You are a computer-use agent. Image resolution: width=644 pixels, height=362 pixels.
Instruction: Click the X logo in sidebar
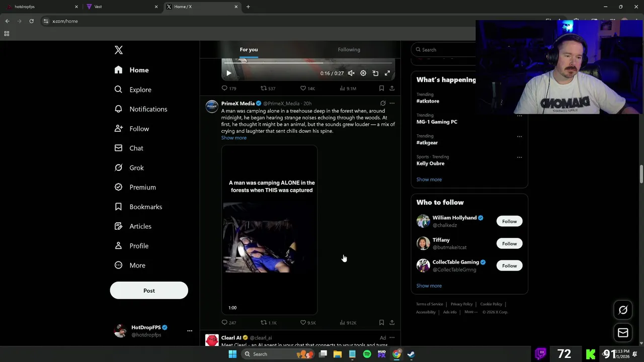[x=119, y=50]
